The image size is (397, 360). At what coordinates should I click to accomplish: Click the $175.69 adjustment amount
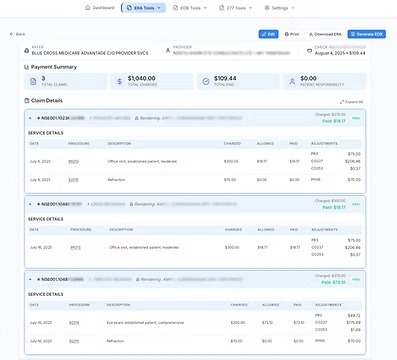354,323
